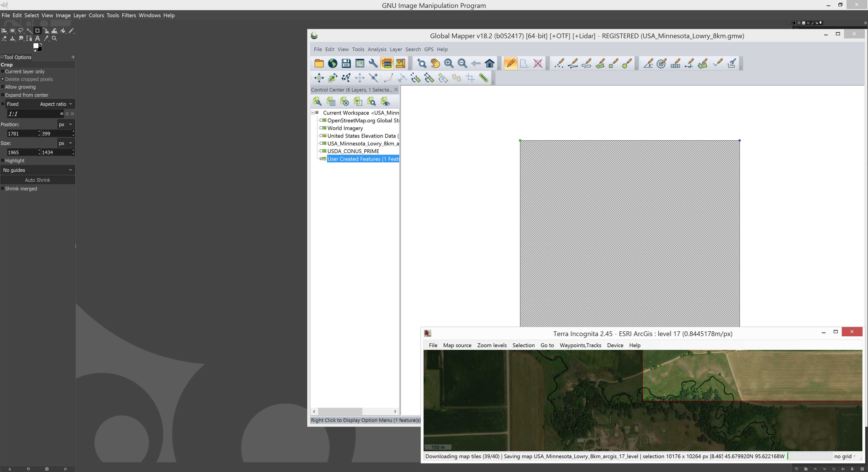Toggle Delete cropped pixels checkbox
The width and height of the screenshot is (868, 472).
point(3,79)
